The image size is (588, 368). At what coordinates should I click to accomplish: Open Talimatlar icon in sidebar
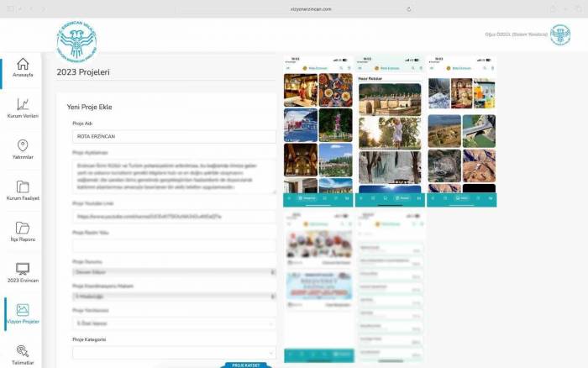coord(23,351)
